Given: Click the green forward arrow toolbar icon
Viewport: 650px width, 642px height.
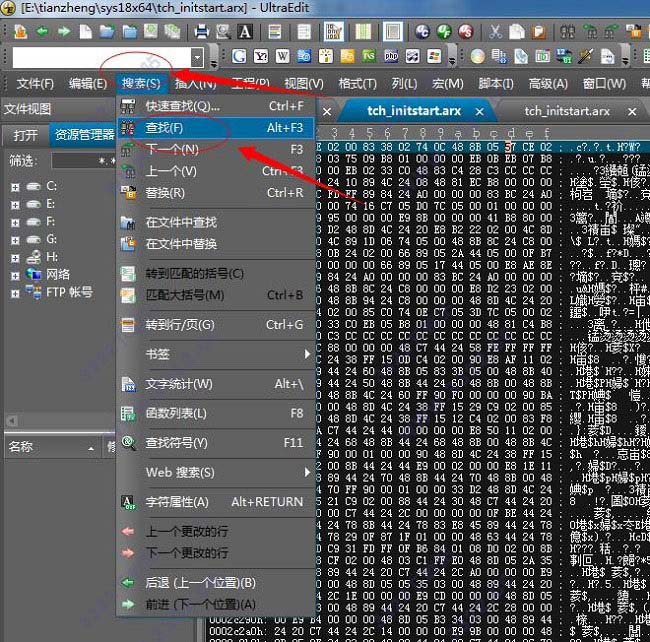Looking at the screenshot, I should pyautogui.click(x=63, y=31).
